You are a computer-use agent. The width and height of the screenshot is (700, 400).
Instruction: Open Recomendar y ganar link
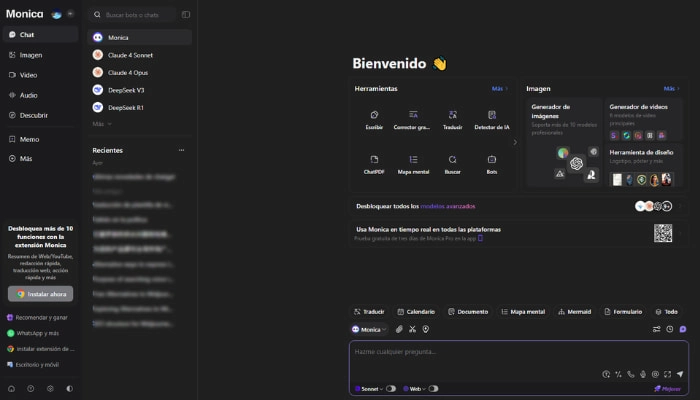pos(38,317)
